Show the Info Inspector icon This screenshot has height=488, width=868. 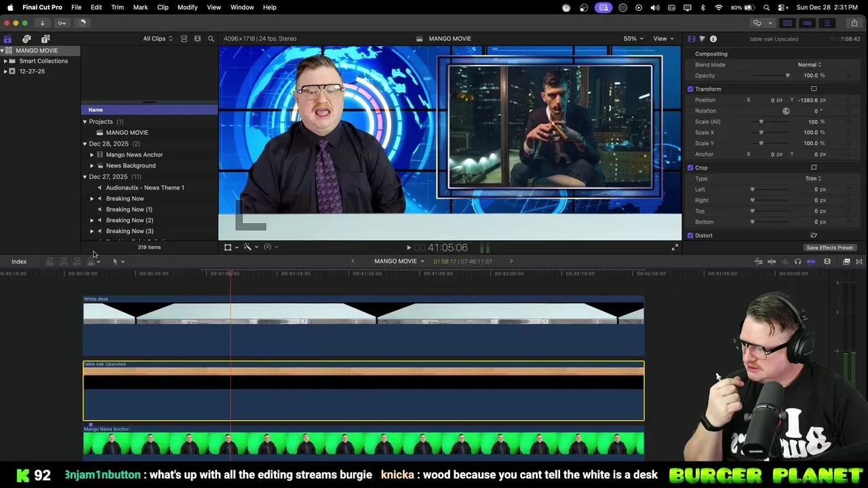tap(713, 39)
